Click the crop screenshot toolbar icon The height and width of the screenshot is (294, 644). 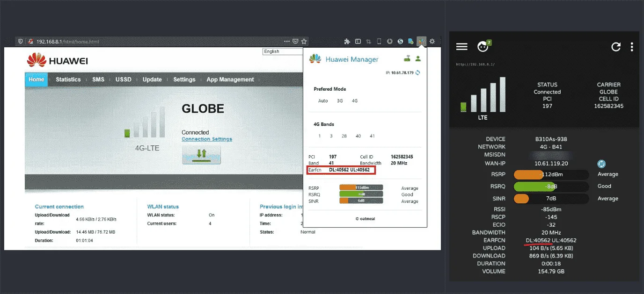(x=368, y=42)
